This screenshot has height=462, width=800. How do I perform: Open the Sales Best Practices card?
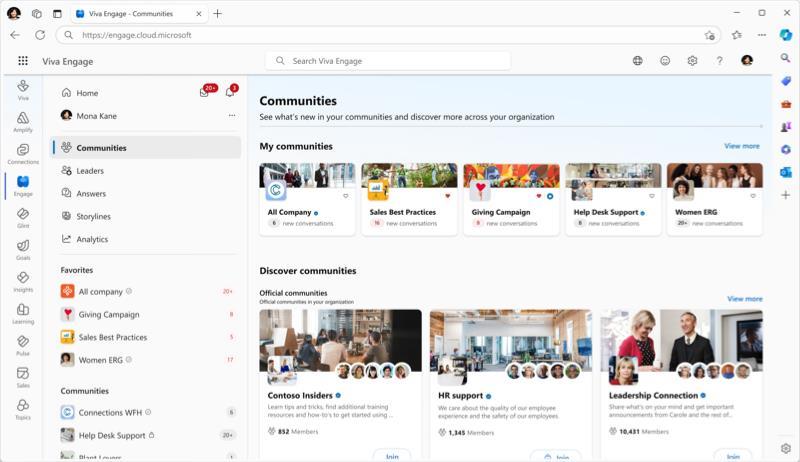pos(409,199)
